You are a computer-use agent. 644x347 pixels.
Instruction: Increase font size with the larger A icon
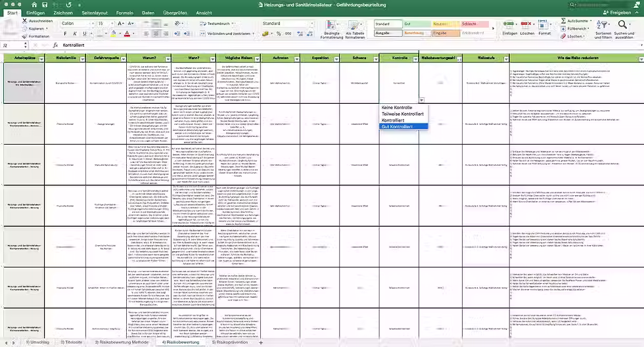(121, 24)
